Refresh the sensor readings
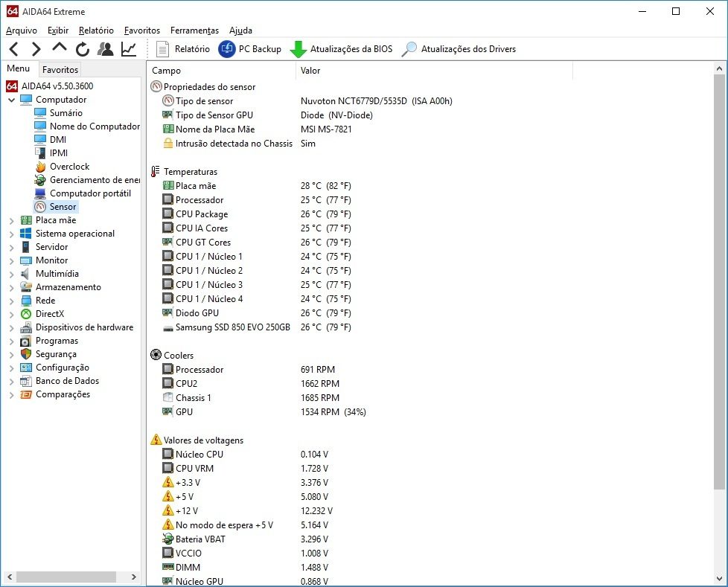The image size is (728, 587). [83, 48]
